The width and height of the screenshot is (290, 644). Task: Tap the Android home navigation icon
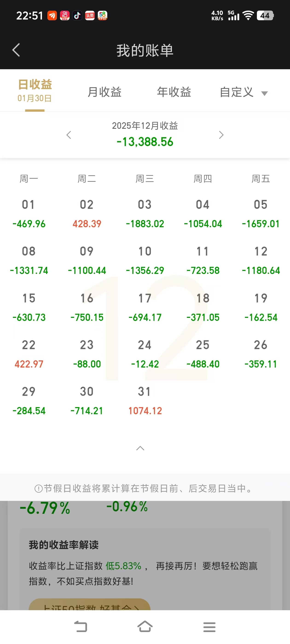pos(145,627)
